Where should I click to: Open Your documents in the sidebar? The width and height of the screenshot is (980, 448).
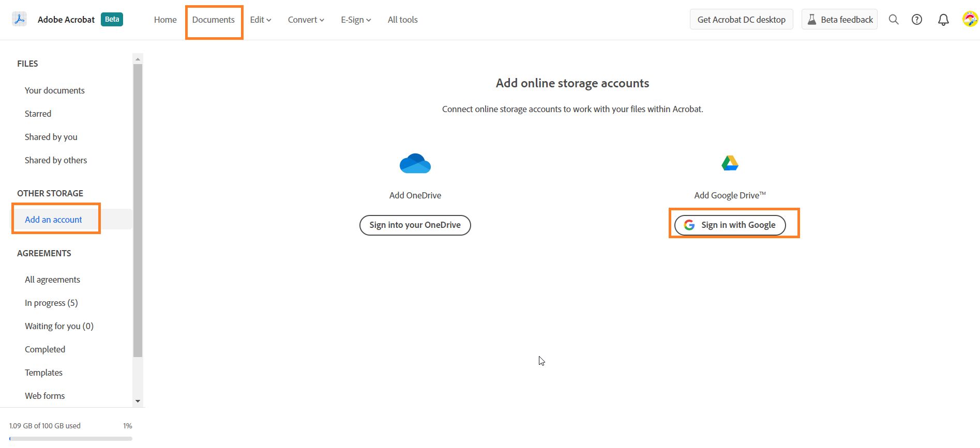tap(55, 90)
